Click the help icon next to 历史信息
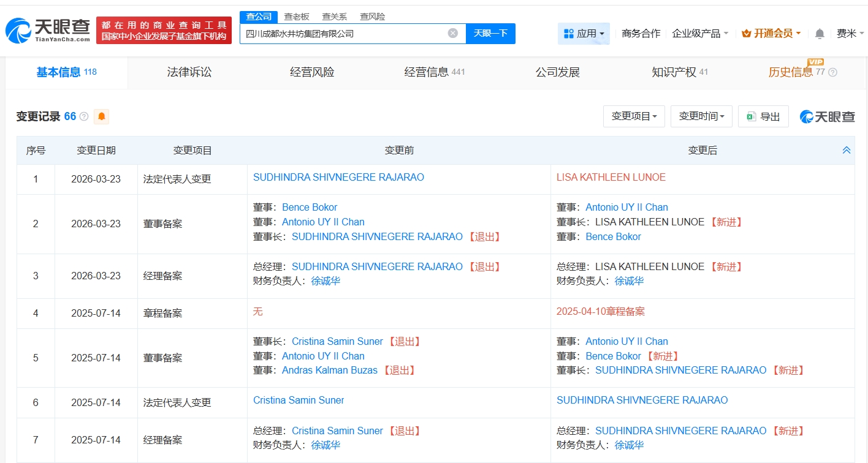Image resolution: width=868 pixels, height=463 pixels. (x=832, y=72)
